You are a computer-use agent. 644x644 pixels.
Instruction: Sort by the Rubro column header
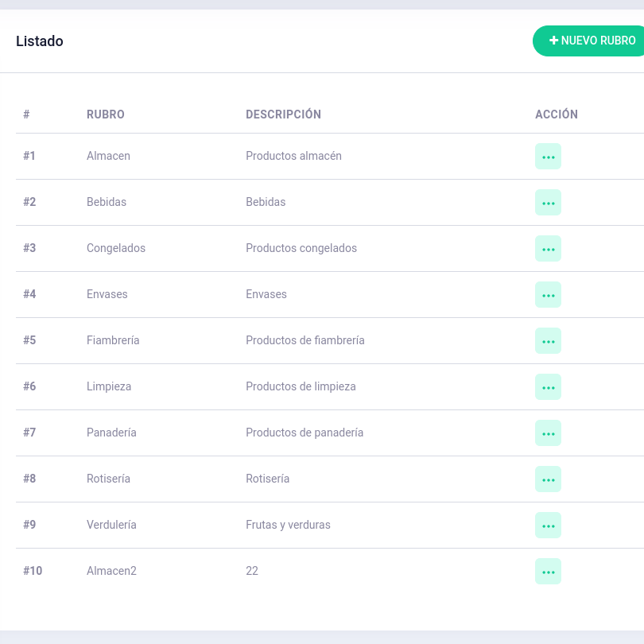pos(106,114)
